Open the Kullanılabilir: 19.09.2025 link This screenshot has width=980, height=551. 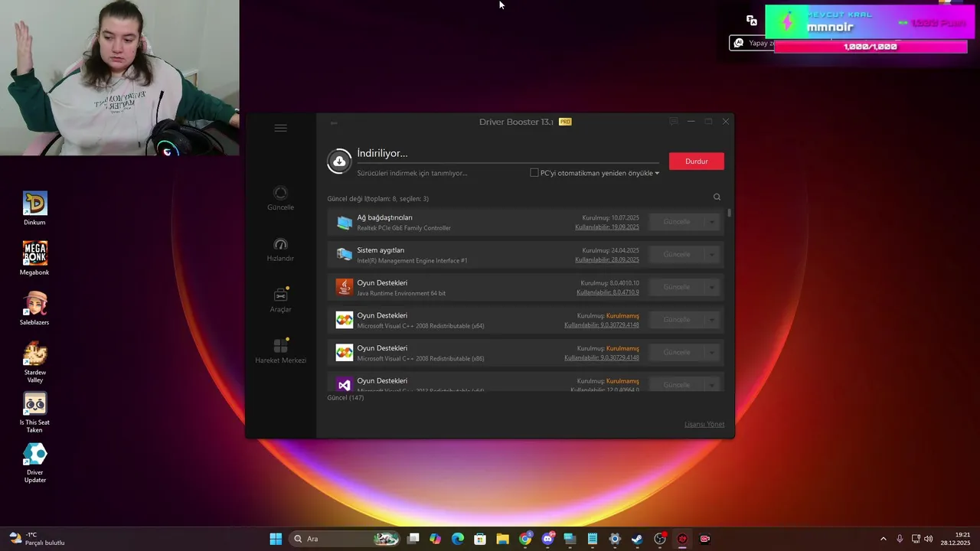click(607, 227)
